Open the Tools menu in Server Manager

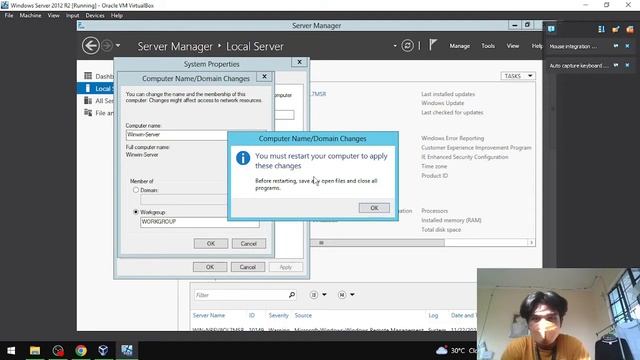click(x=488, y=46)
